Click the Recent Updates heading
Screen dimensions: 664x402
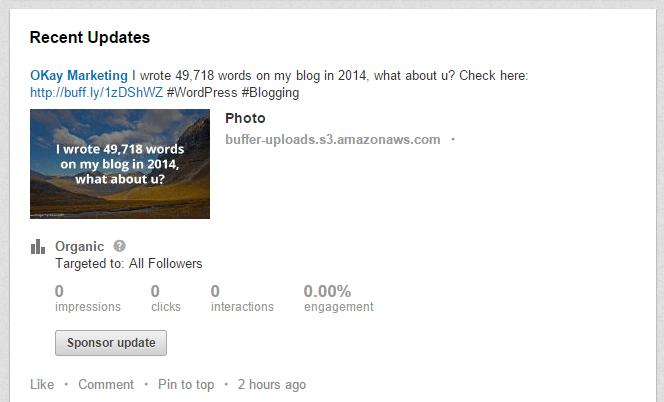coord(90,37)
